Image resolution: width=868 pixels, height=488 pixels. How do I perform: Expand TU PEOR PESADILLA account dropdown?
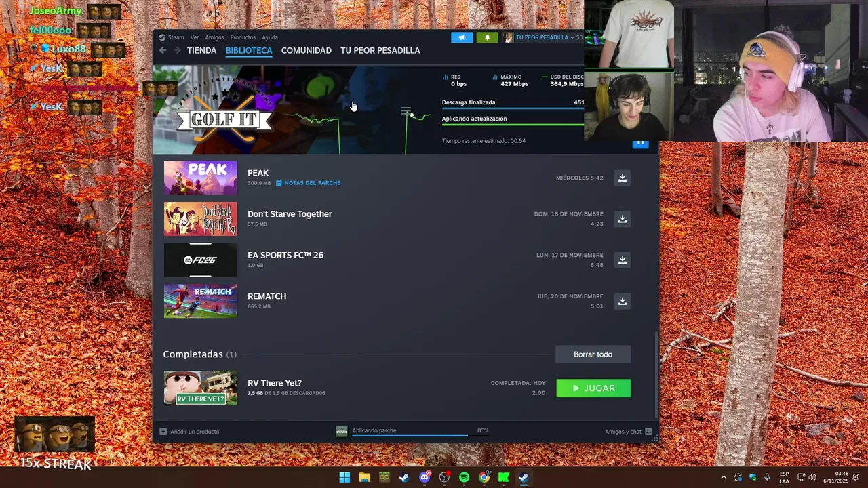(572, 37)
